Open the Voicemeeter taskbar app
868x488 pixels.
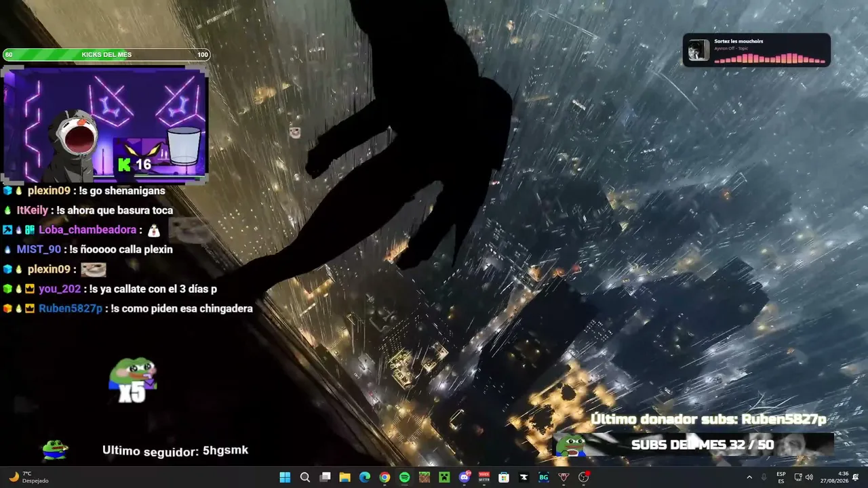pos(484,477)
